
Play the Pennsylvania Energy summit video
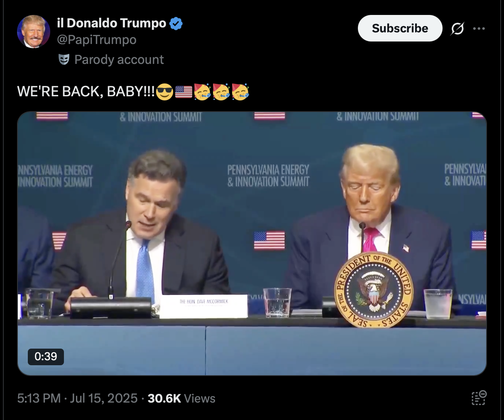[252, 244]
